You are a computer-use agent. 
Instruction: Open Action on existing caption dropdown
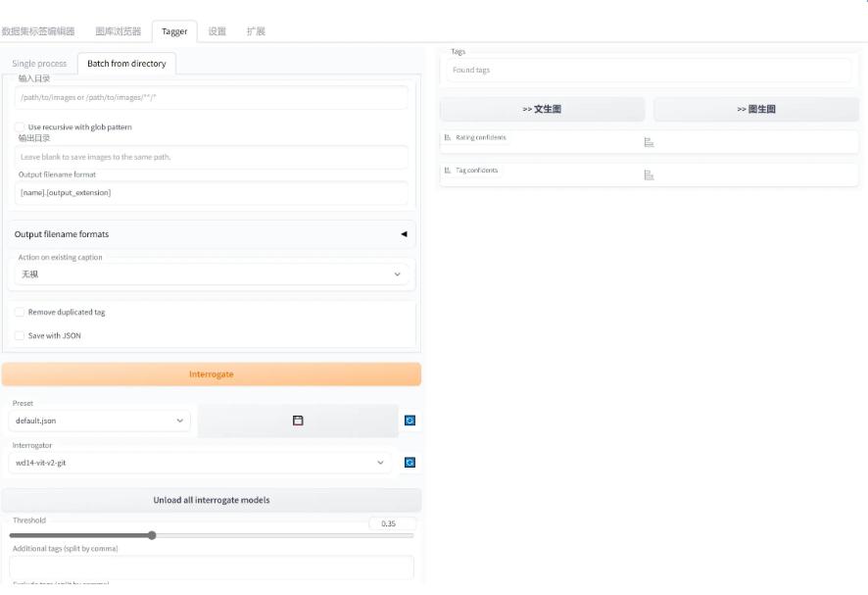click(211, 274)
